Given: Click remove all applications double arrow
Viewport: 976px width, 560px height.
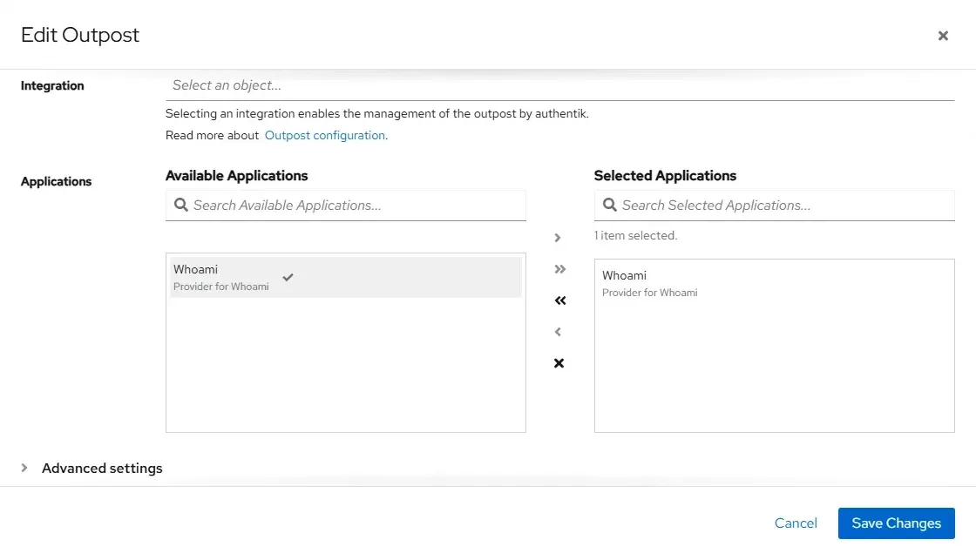Looking at the screenshot, I should (559, 300).
